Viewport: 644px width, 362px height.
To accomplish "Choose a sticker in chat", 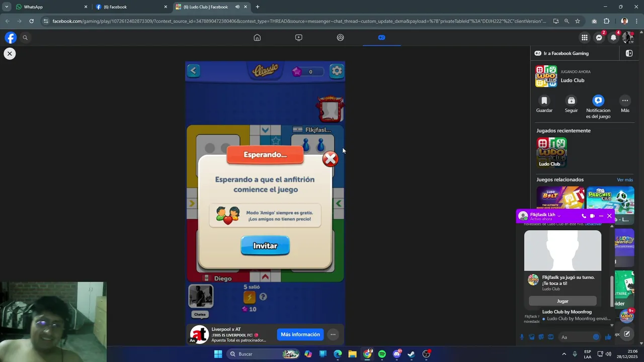I will coord(541,337).
